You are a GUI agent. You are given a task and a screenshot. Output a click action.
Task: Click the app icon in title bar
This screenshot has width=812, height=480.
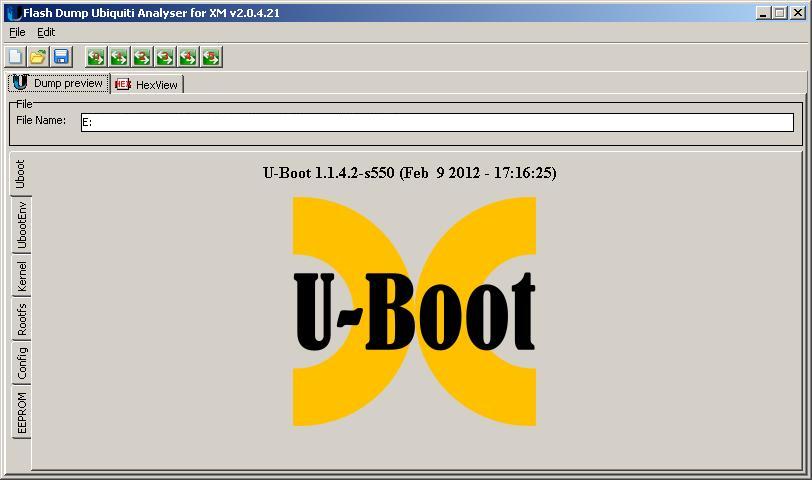[14, 13]
